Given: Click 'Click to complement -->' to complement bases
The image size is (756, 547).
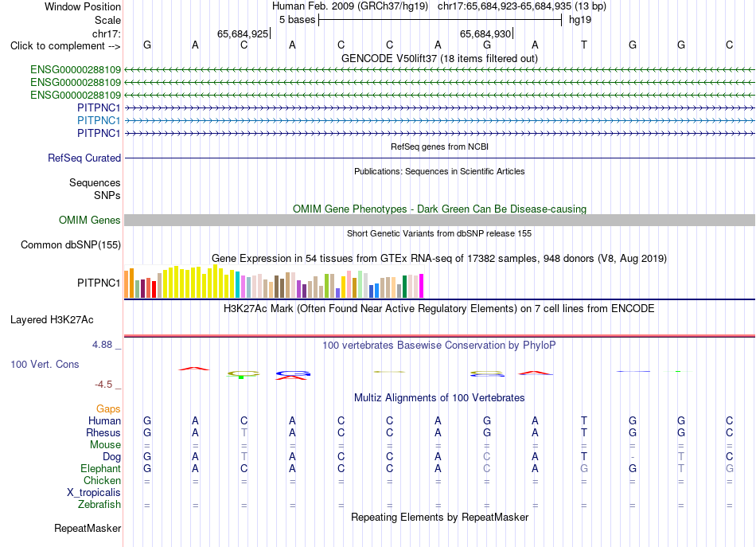Looking at the screenshot, I should point(65,46).
